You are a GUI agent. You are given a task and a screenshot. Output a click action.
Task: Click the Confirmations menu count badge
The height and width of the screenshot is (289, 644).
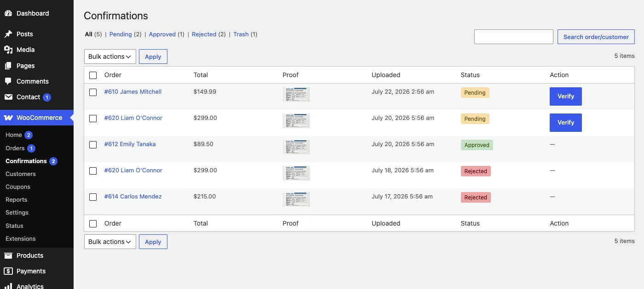click(53, 161)
